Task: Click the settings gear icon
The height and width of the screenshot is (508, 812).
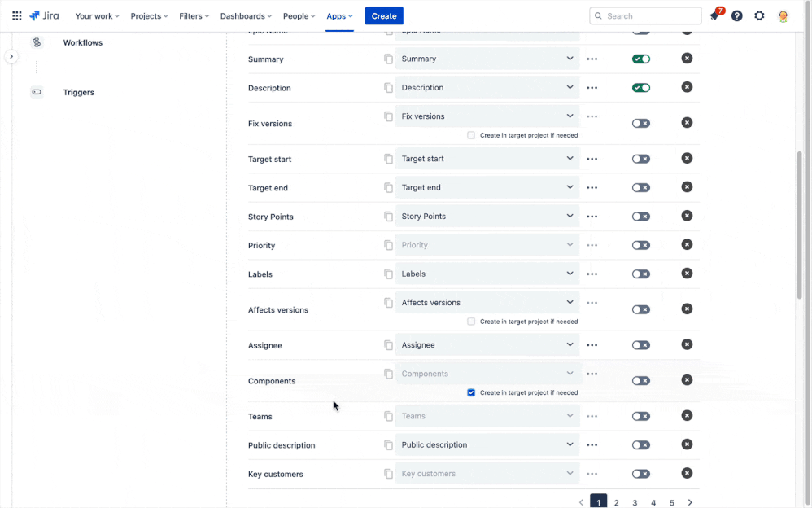Action: click(759, 15)
